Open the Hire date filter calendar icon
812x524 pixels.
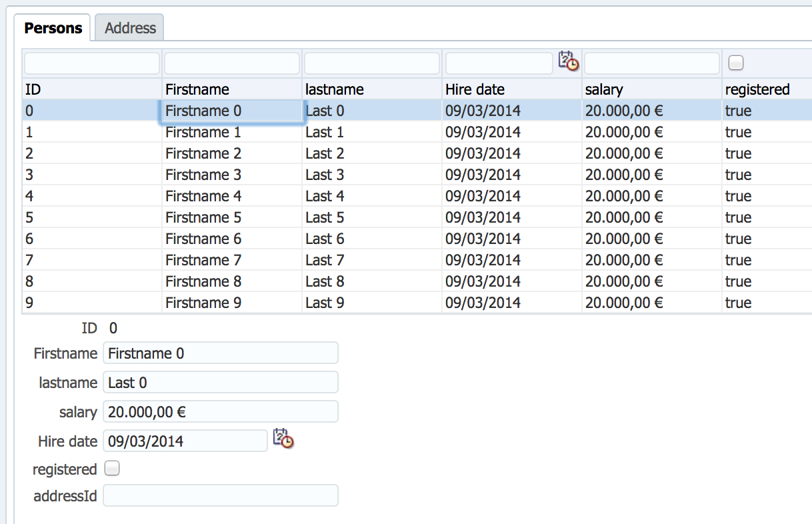point(569,61)
